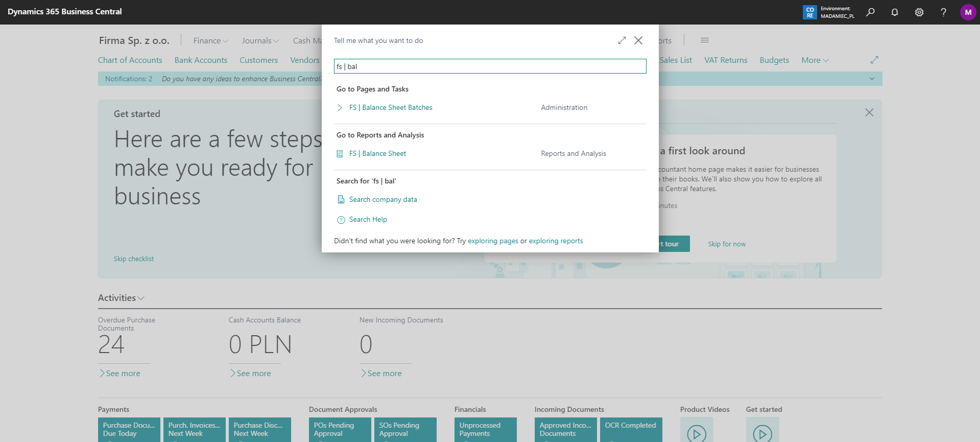Open the settings gear menu
The height and width of the screenshot is (442, 980).
pyautogui.click(x=919, y=12)
